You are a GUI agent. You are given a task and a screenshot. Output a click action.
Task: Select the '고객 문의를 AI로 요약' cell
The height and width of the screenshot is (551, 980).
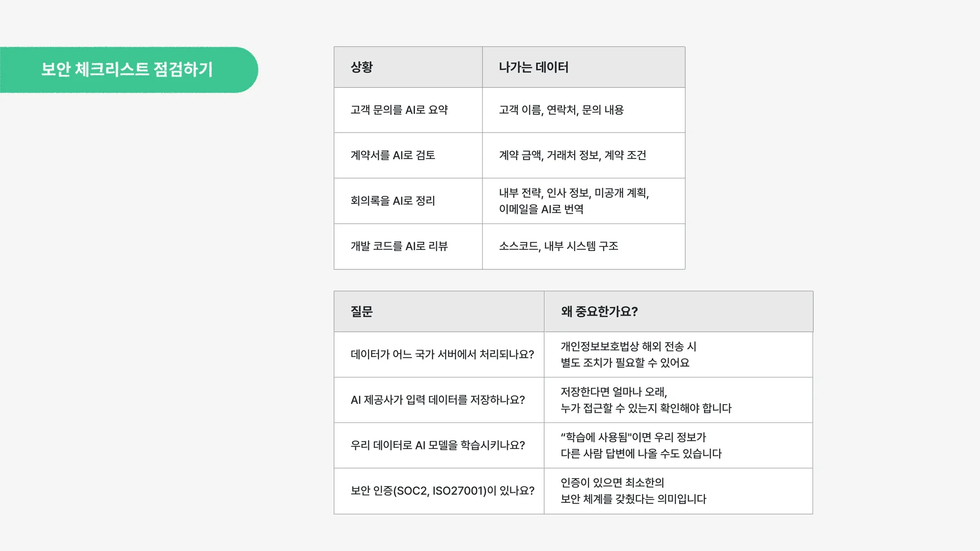pos(399,110)
